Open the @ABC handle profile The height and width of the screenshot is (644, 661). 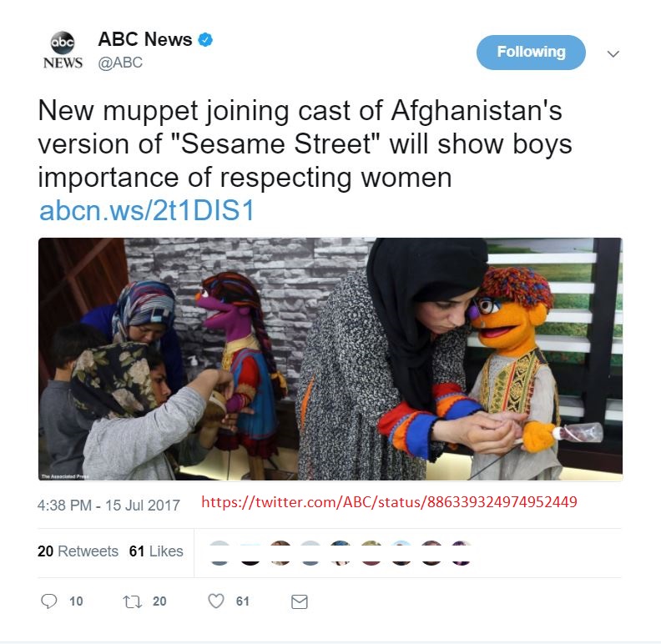point(120,63)
